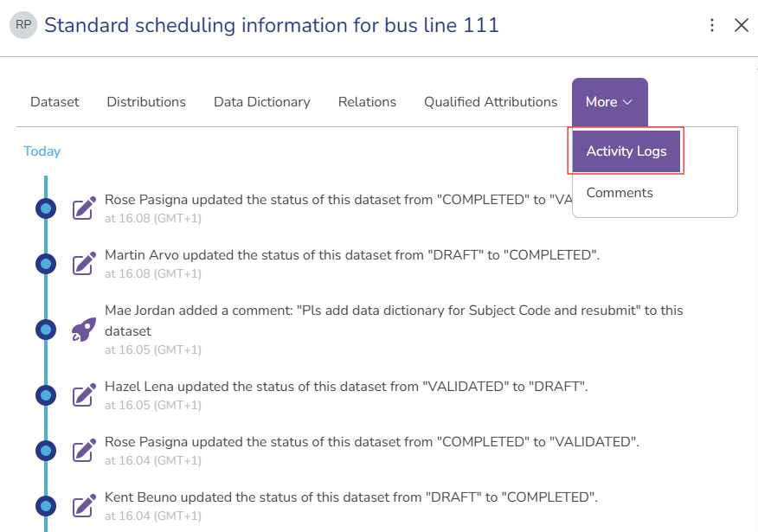The height and width of the screenshot is (532, 758).
Task: Switch to the Distributions tab
Action: 145,101
